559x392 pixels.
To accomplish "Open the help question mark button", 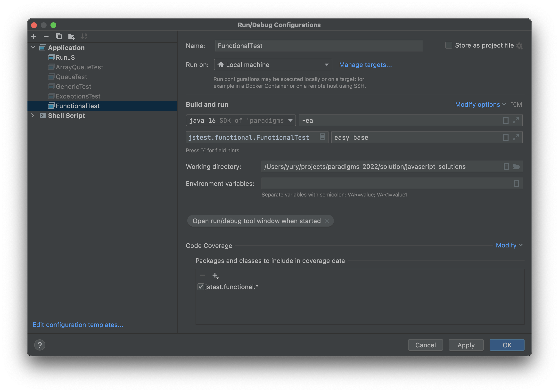I will (40, 345).
